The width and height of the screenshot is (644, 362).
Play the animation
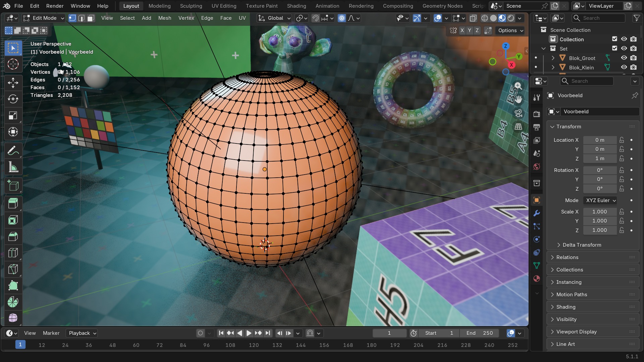[249, 333]
